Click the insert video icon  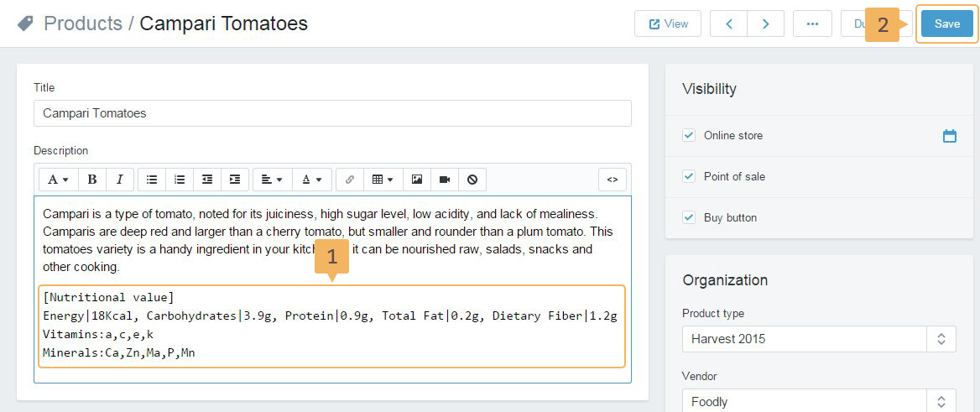coord(445,180)
